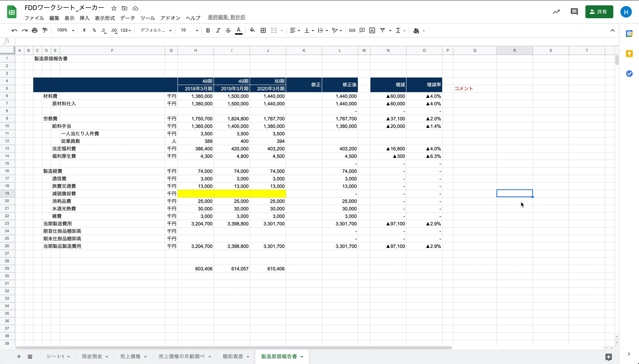
Task: Switch to the 売上債権 sheet tab
Action: pyautogui.click(x=130, y=356)
